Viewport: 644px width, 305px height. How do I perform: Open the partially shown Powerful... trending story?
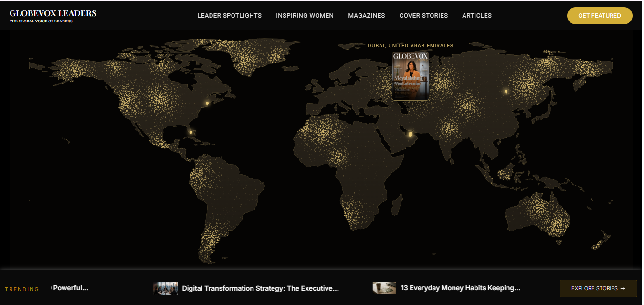[70, 288]
